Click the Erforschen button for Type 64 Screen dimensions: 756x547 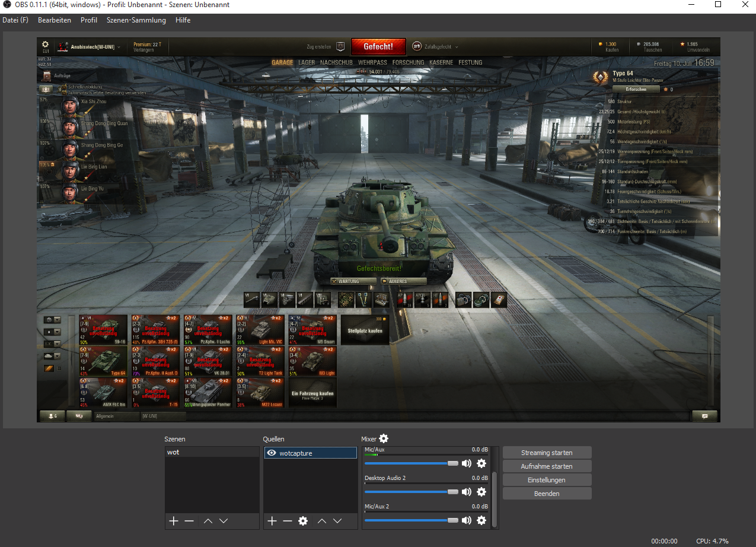(636, 90)
